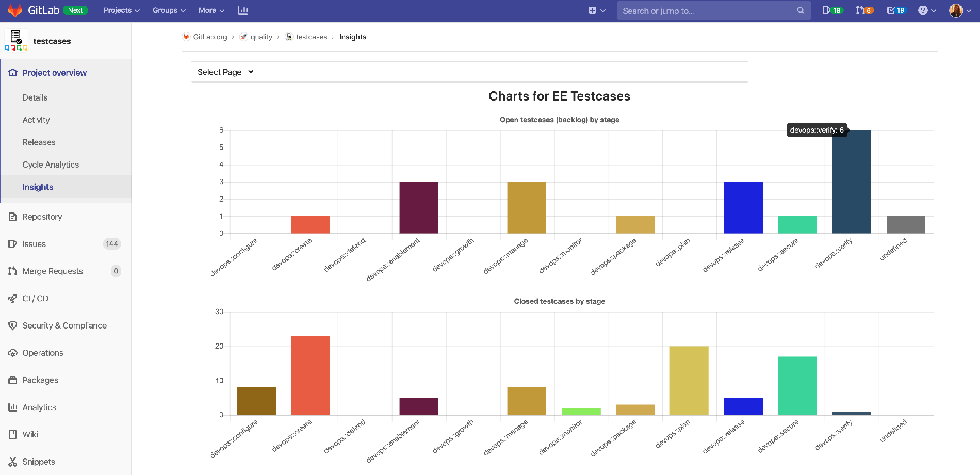Click the search or jump to field
The width and height of the screenshot is (980, 475).
[x=714, y=10]
